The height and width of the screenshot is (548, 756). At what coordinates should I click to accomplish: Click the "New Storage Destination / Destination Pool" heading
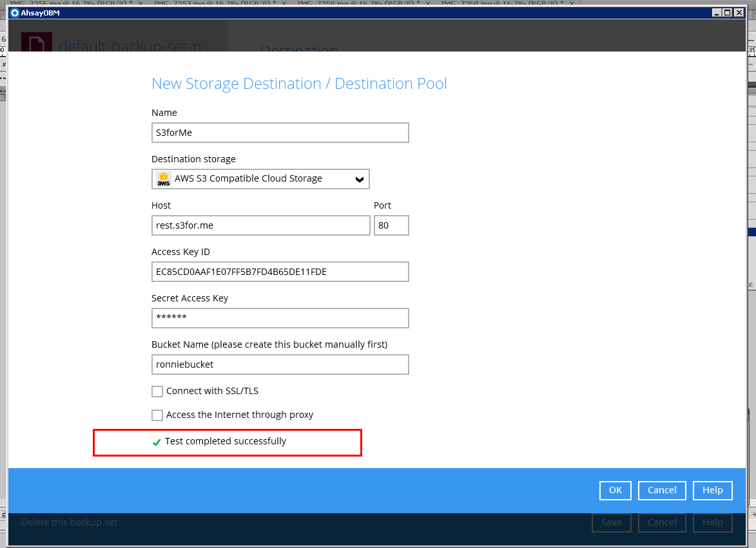[300, 84]
